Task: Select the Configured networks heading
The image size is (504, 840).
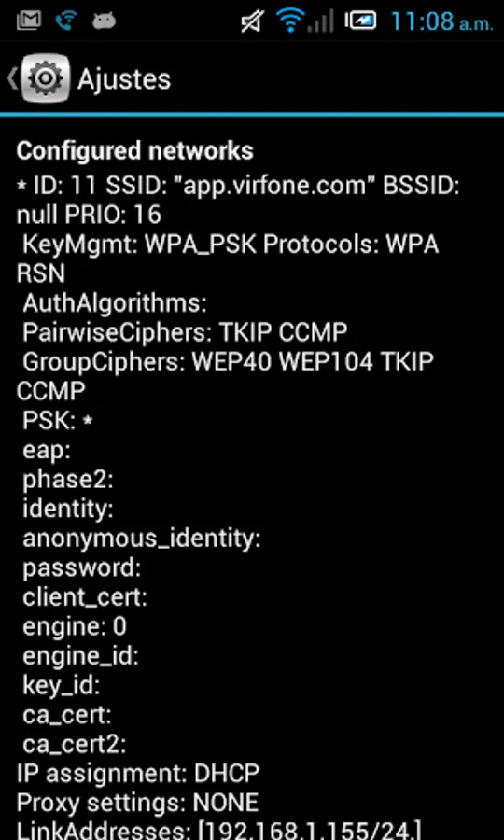Action: (135, 151)
